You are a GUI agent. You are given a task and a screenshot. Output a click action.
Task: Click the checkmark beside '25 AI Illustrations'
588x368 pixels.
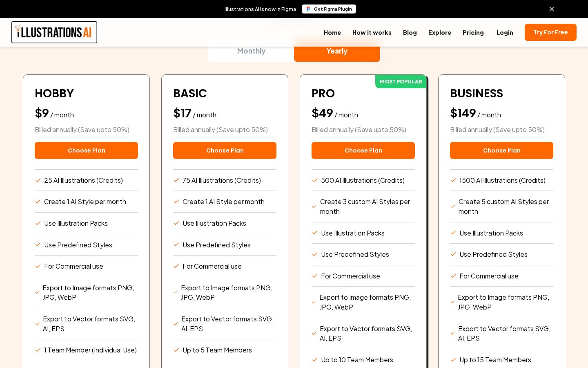click(x=38, y=180)
